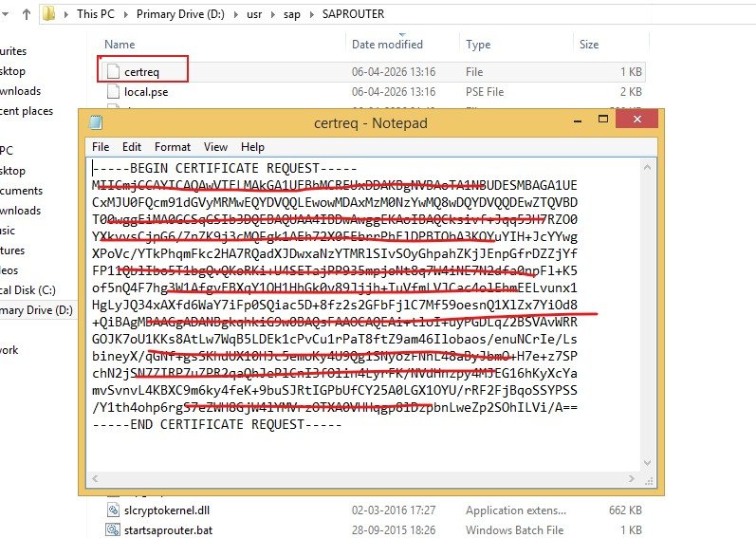Image resolution: width=756 pixels, height=538 pixels.
Task: Sort by the Type column header
Action: click(478, 45)
